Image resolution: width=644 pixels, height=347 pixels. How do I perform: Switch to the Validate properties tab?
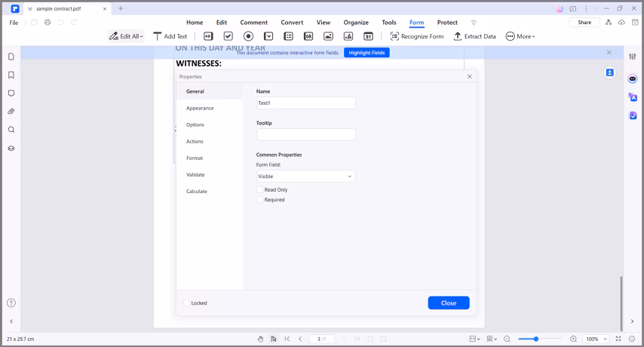[x=195, y=174]
